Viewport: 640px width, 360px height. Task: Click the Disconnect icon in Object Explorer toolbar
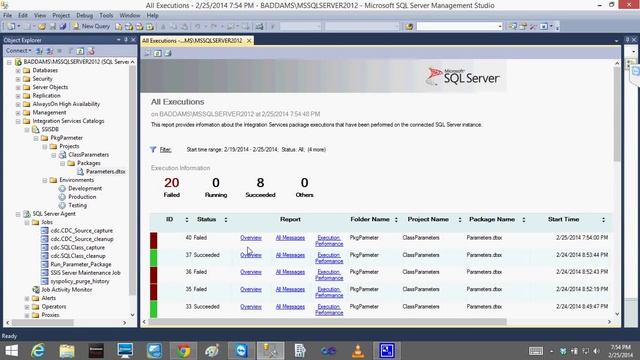coord(50,51)
